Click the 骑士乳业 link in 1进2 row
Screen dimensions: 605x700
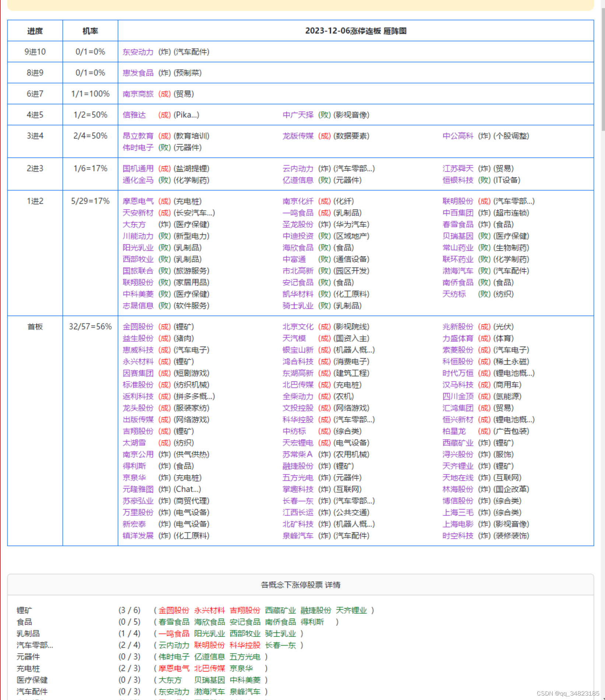[x=298, y=306]
